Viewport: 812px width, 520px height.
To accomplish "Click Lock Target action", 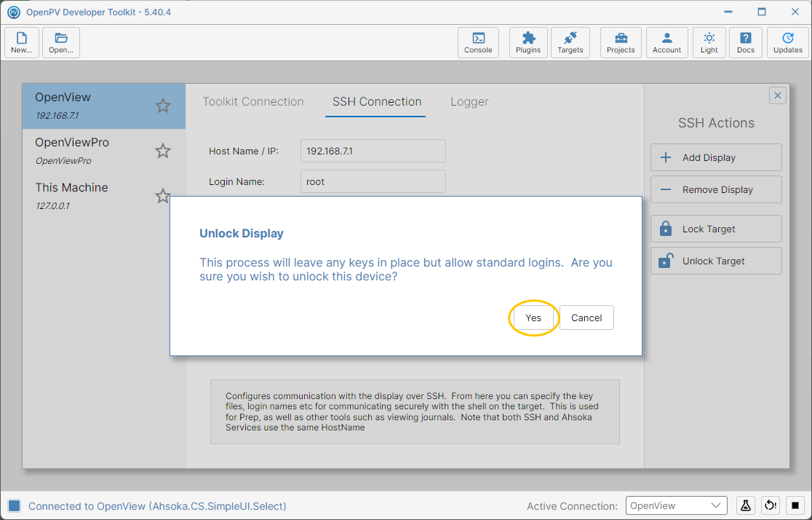I will (716, 229).
